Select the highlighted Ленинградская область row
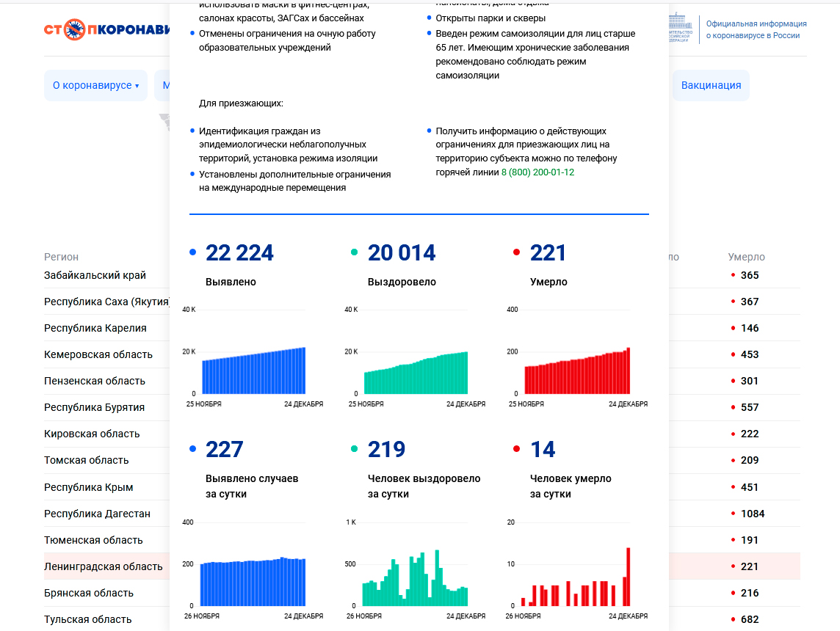This screenshot has height=631, width=840. coord(104,566)
